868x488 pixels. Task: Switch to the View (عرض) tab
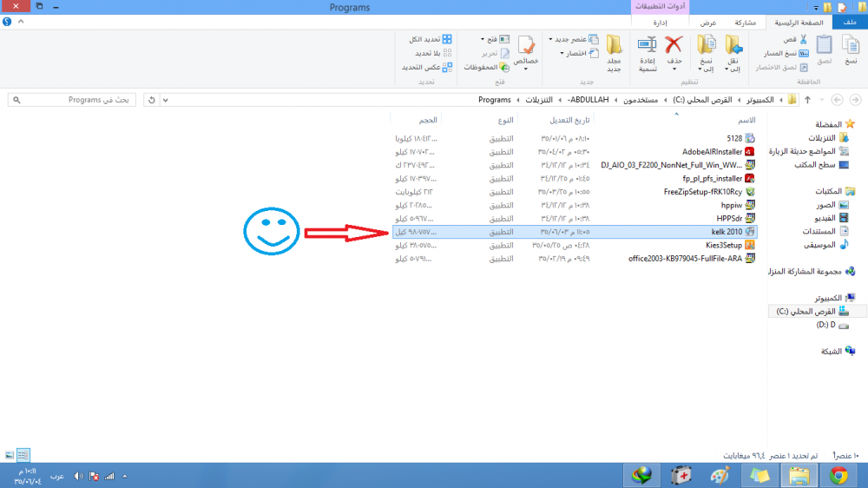[x=708, y=23]
